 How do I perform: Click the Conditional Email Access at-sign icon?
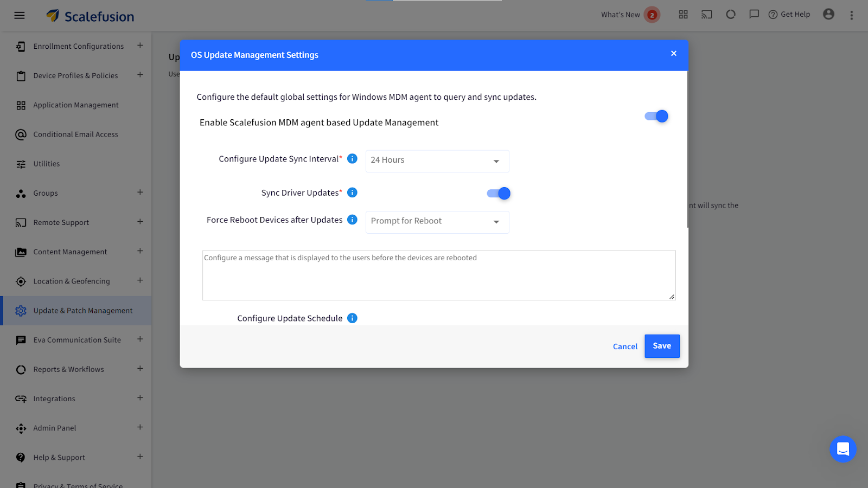pyautogui.click(x=21, y=134)
